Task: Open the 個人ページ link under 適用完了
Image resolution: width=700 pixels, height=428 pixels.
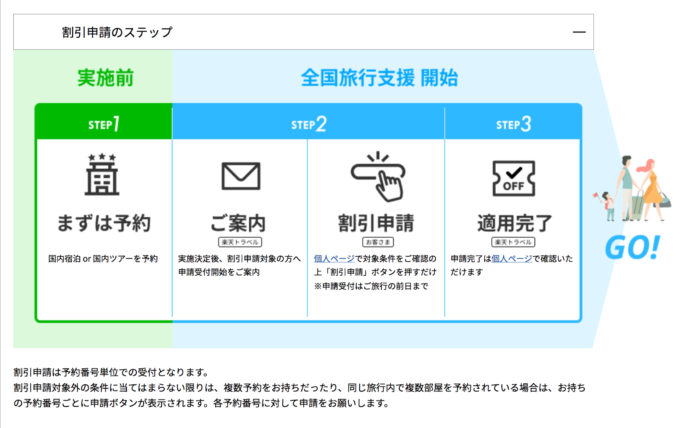Action: tap(512, 258)
